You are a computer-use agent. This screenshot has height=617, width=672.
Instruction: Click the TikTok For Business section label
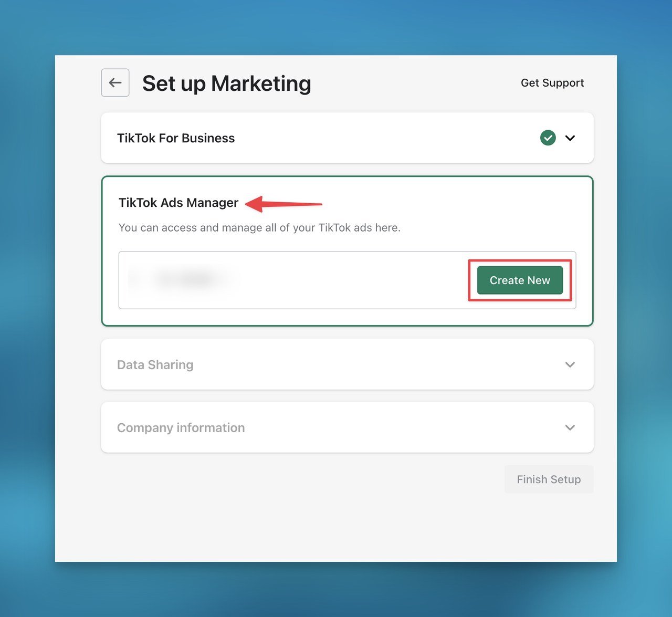176,138
